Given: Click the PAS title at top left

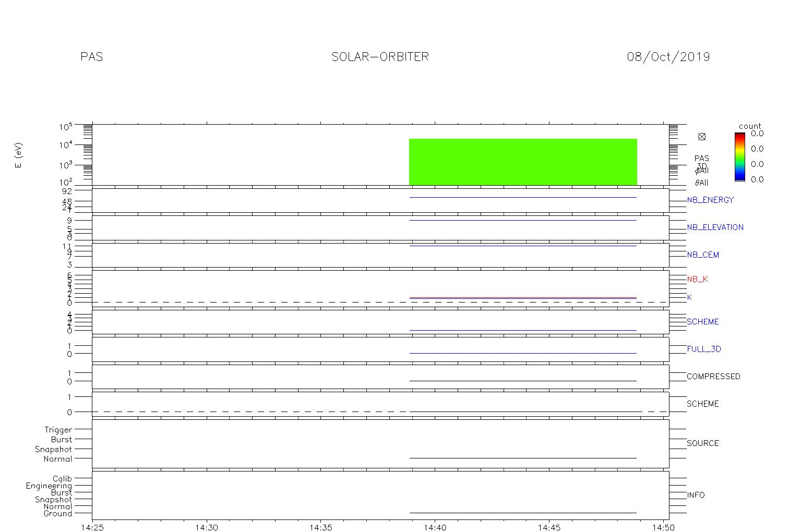Looking at the screenshot, I should 92,56.
